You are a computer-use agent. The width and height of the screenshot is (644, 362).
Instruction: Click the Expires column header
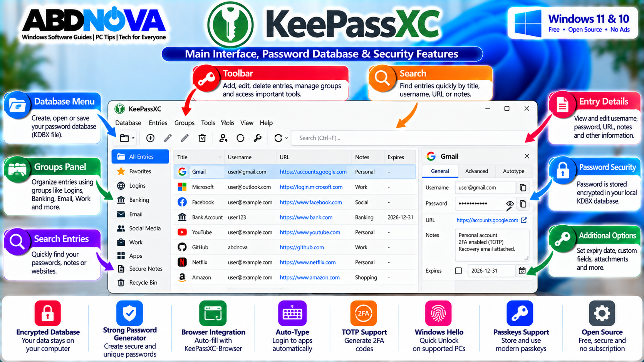click(x=399, y=157)
